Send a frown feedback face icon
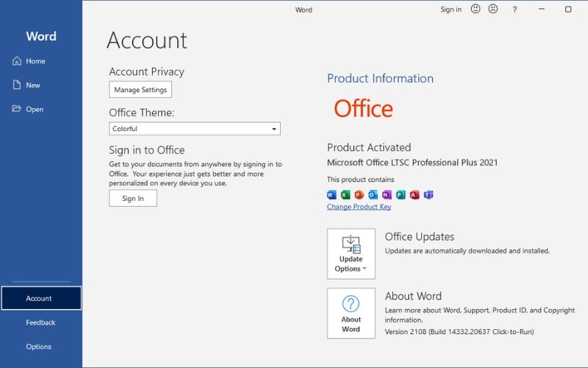Viewport: 588px width, 368px height. pos(493,9)
